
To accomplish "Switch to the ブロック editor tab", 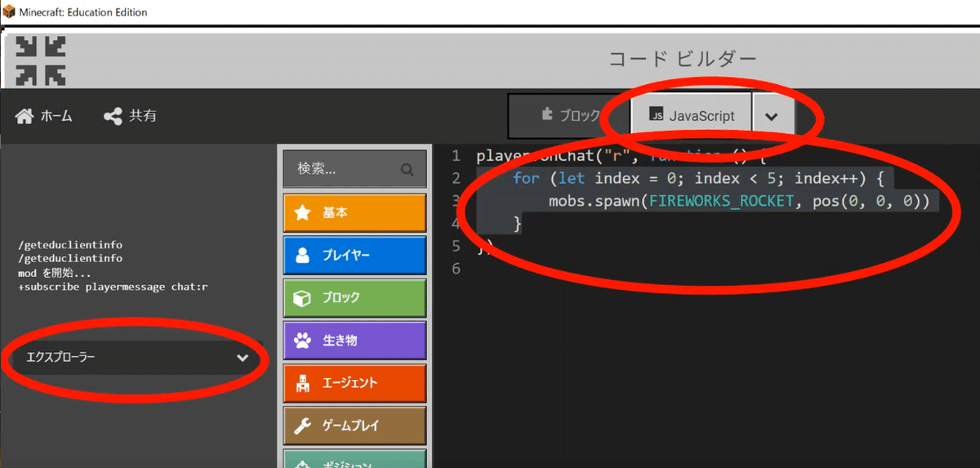I will pyautogui.click(x=568, y=116).
